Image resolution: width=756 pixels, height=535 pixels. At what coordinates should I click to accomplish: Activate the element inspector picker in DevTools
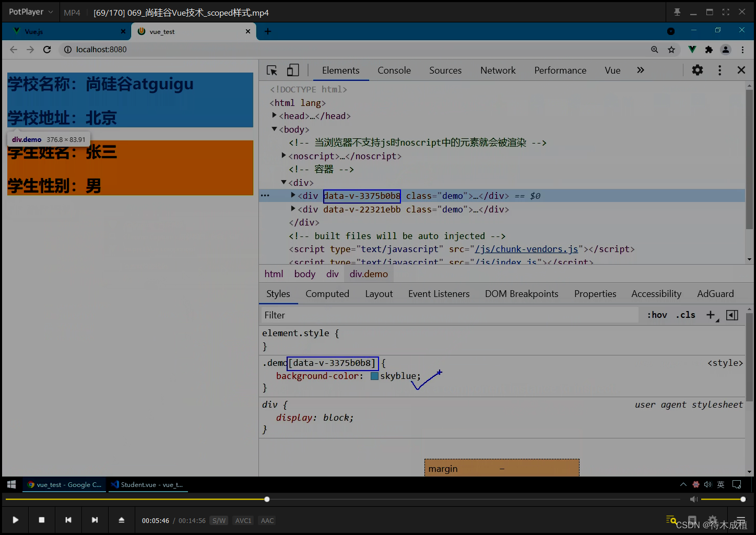(272, 70)
